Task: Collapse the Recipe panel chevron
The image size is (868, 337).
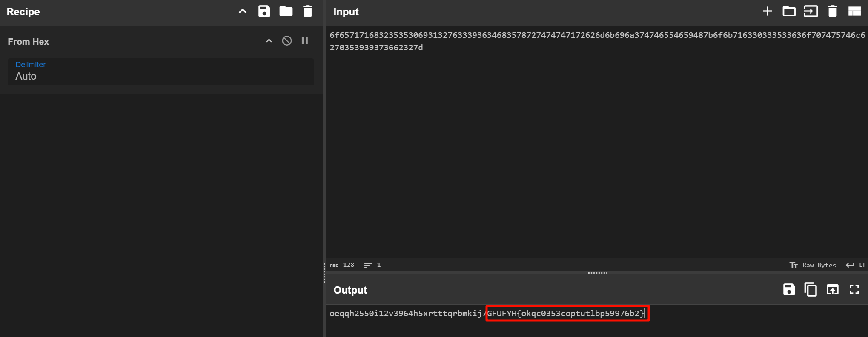Action: [243, 11]
